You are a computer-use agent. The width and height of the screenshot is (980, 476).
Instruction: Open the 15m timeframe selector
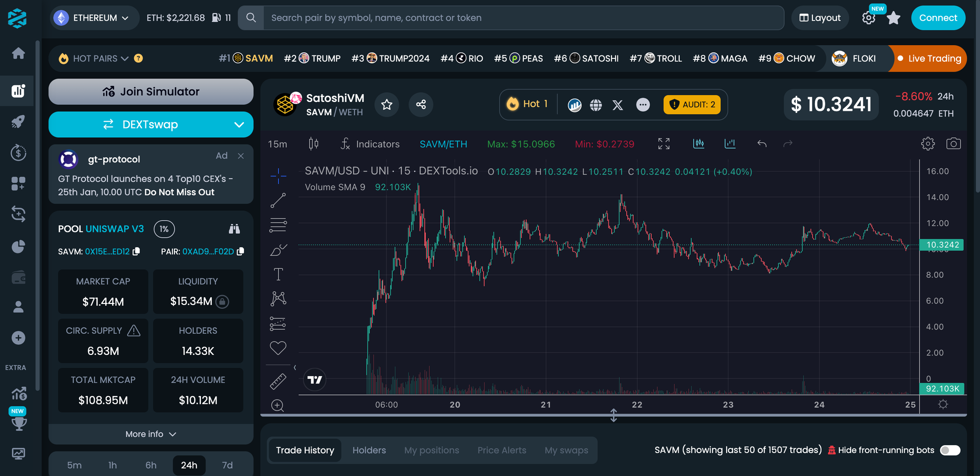coord(277,144)
